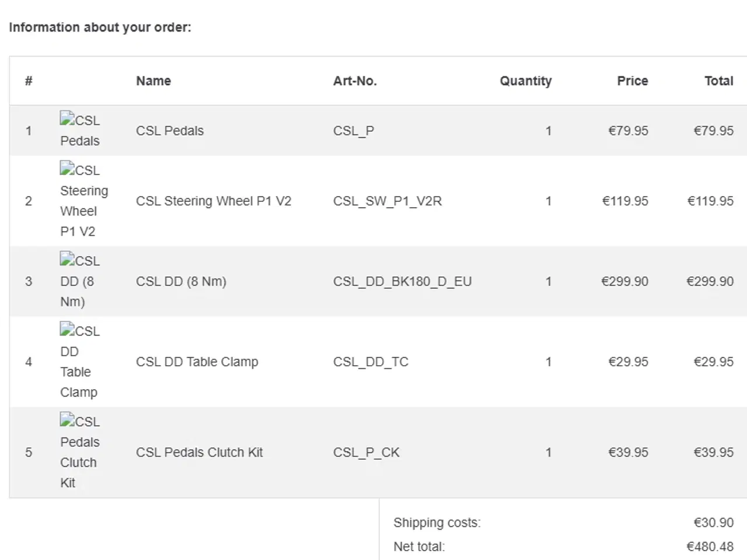747x560 pixels.
Task: Select the CSL Steering Wheel P1 V2 name
Action: 214,201
